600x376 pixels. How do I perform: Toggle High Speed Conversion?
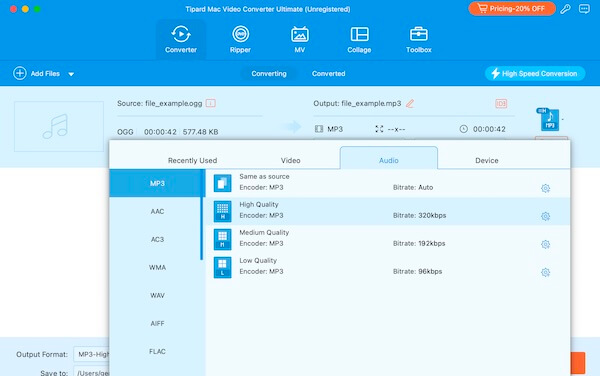(535, 73)
